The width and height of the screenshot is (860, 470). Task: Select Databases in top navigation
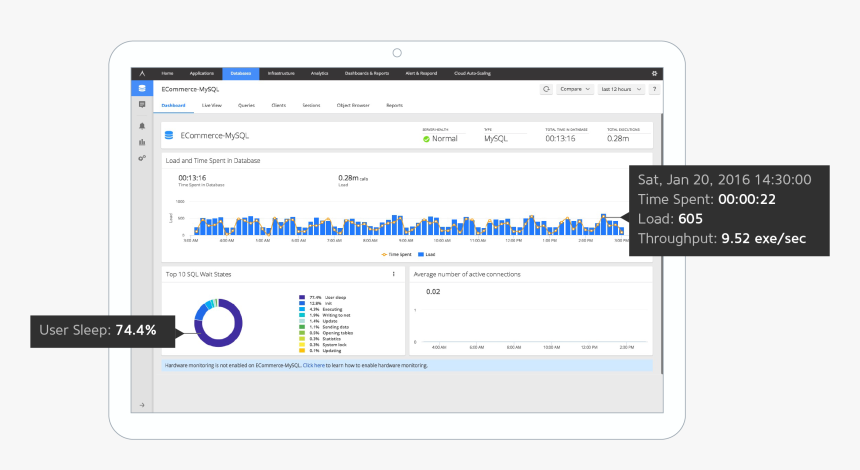tap(241, 73)
